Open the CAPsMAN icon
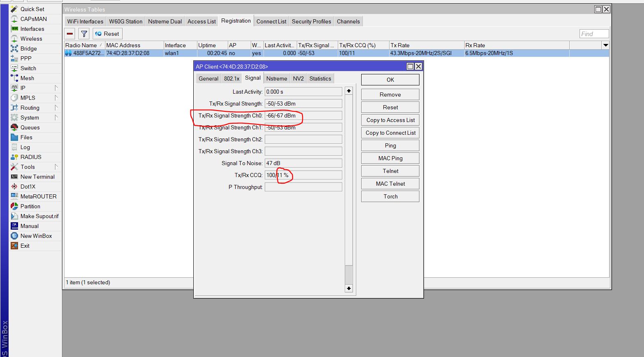Viewport: 644px width, 357px height. pos(14,19)
